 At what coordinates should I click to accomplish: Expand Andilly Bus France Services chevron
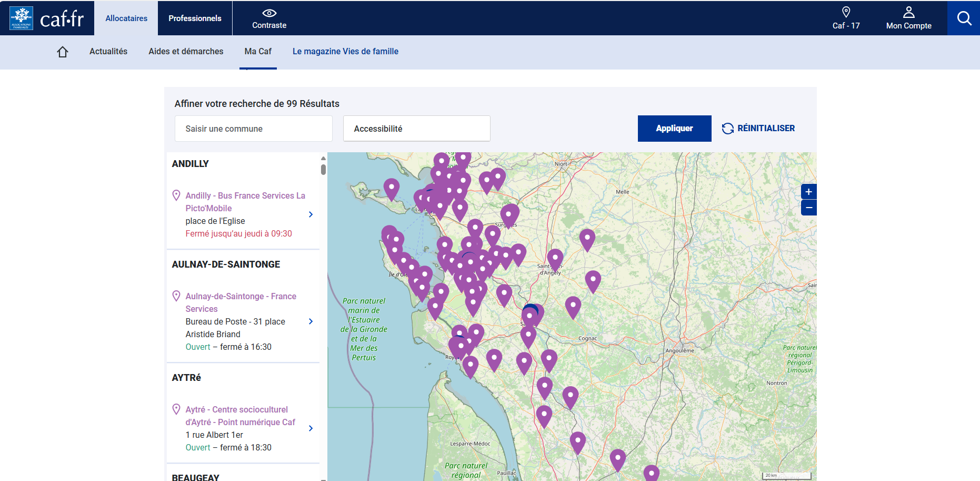coord(311,214)
